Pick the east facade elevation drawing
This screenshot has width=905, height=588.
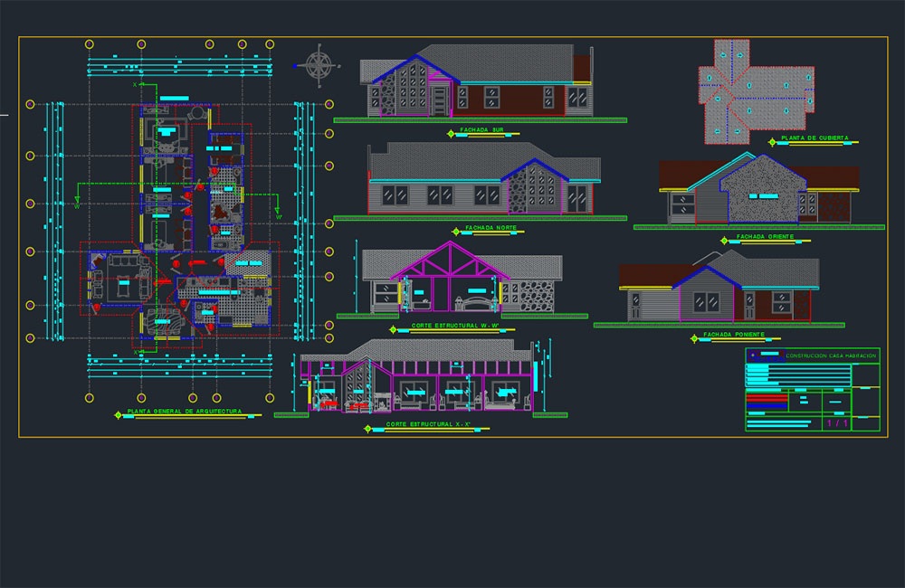click(759, 191)
